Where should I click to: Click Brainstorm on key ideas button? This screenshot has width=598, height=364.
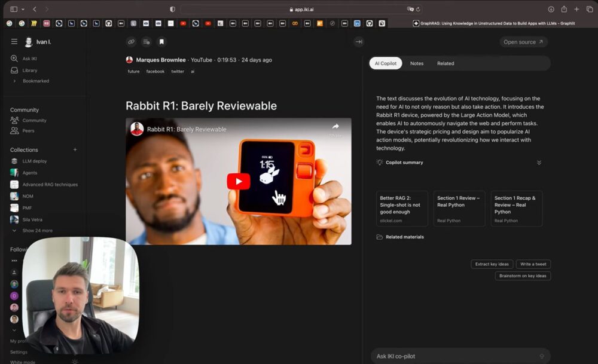click(x=523, y=276)
